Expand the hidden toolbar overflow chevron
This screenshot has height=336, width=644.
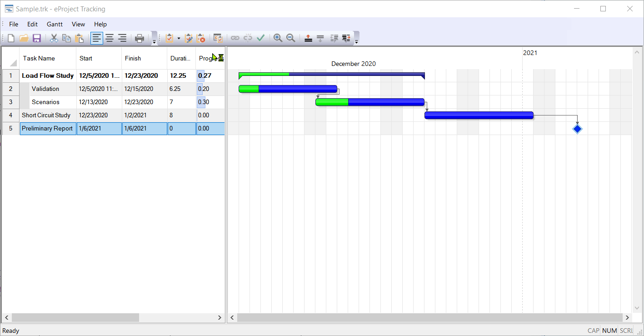[x=357, y=41]
